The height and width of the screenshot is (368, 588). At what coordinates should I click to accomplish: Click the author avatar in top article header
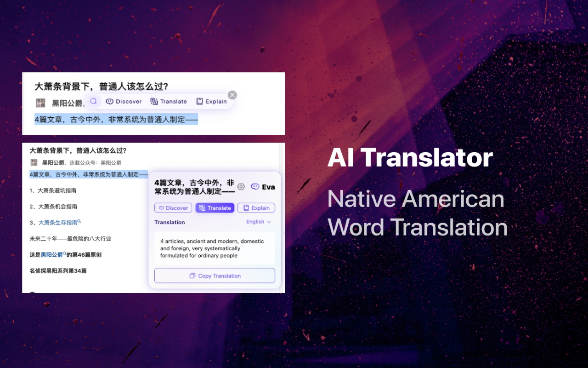pyautogui.click(x=40, y=103)
